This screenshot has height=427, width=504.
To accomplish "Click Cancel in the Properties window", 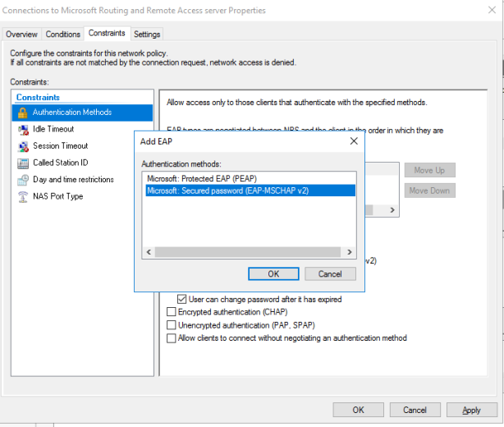I will point(415,410).
